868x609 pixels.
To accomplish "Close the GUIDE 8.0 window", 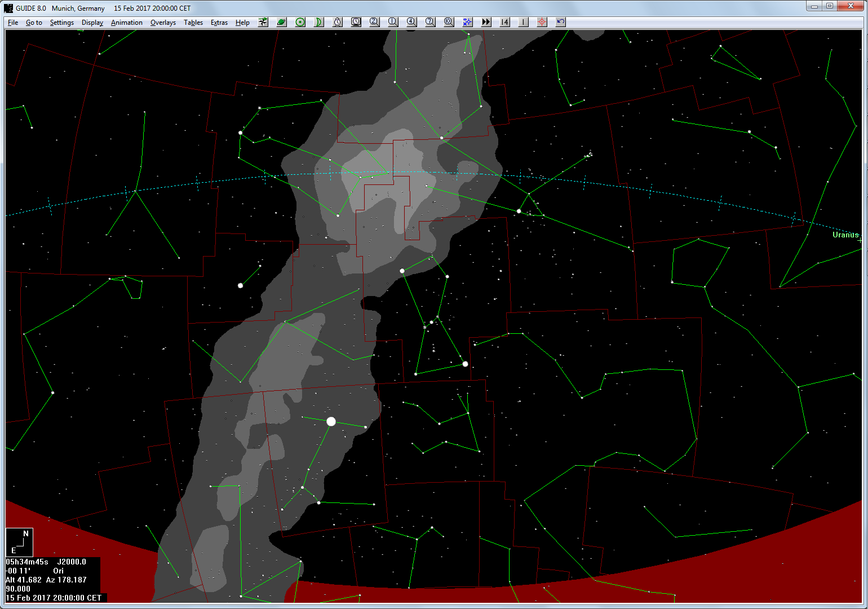I will point(851,6).
